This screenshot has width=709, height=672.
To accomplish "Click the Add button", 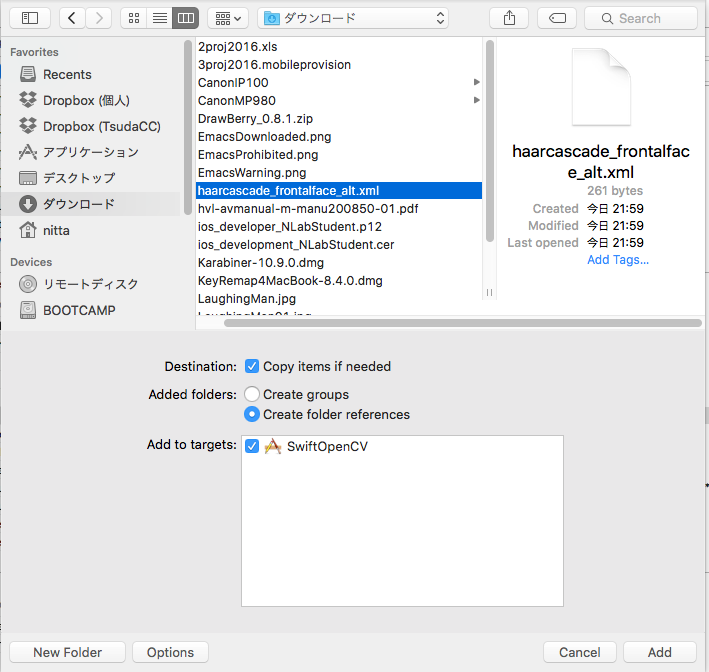I will point(659,652).
